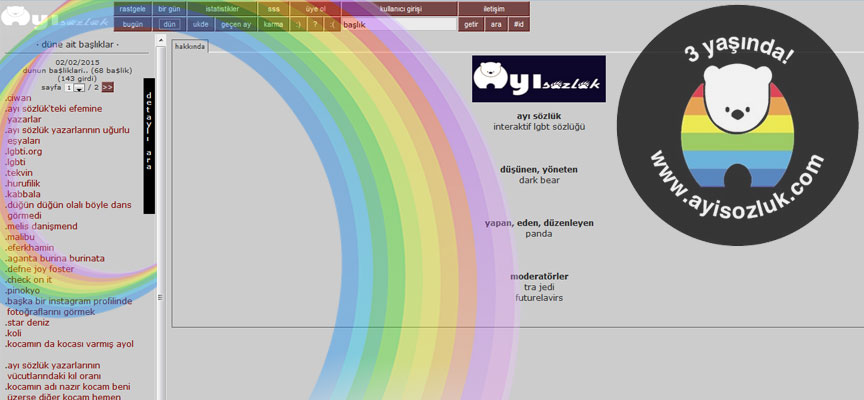
Task: Click the sad face :( button
Action: (x=332, y=24)
